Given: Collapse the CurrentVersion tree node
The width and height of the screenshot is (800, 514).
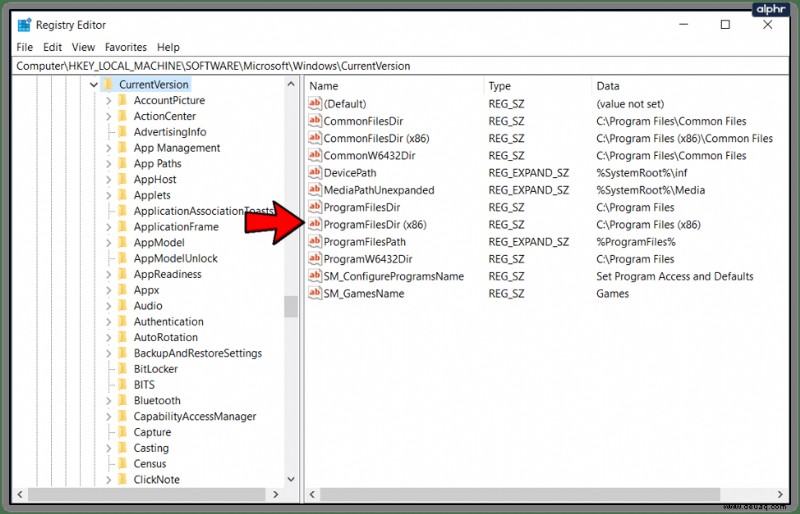Looking at the screenshot, I should point(94,85).
